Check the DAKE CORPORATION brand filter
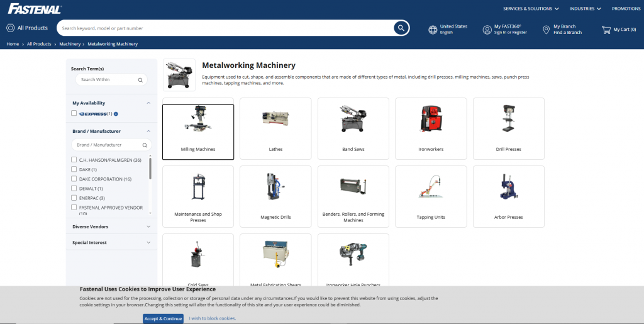Viewport: 644px width, 324px height. coord(74,179)
